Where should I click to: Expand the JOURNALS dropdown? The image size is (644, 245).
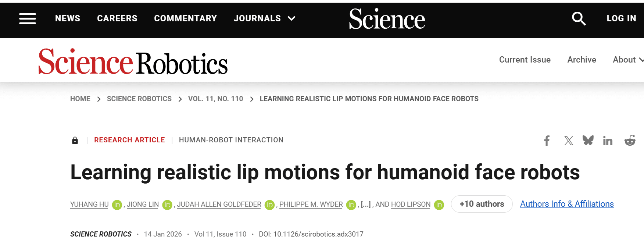[264, 18]
